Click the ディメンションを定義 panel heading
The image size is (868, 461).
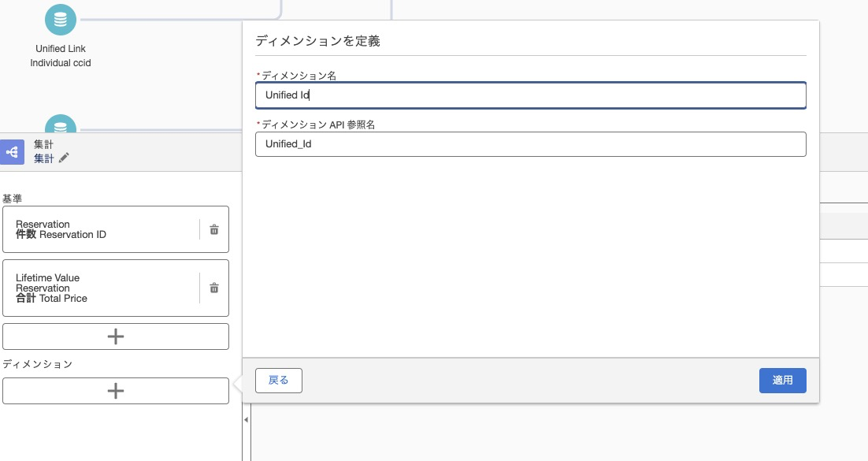coord(317,41)
